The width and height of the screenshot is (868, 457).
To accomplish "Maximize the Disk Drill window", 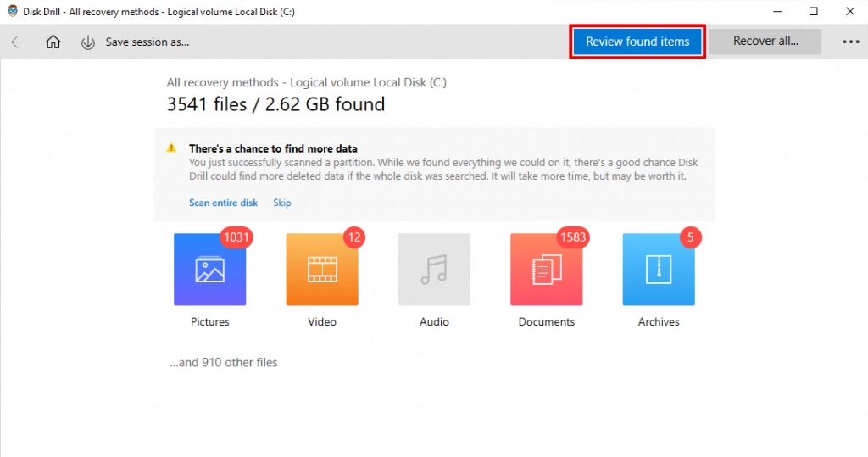I will click(813, 11).
